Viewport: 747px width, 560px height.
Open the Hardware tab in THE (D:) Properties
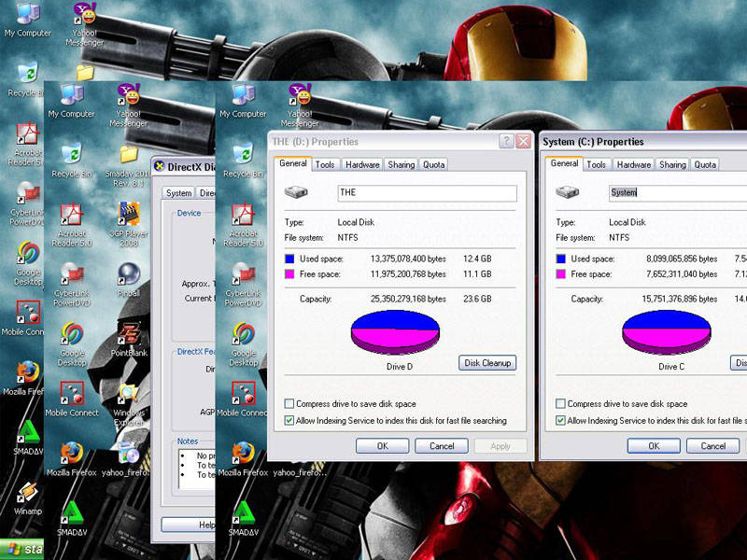362,165
